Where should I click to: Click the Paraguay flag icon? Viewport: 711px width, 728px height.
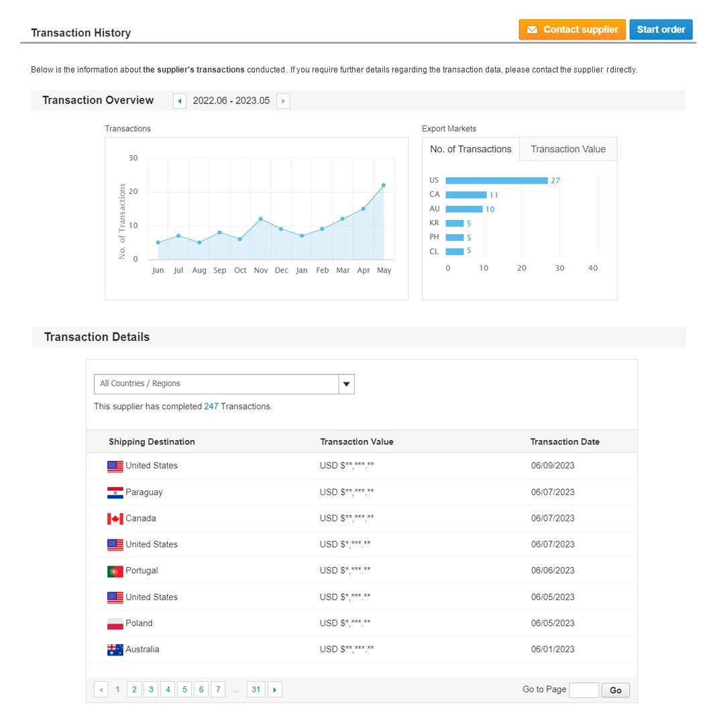(x=115, y=492)
